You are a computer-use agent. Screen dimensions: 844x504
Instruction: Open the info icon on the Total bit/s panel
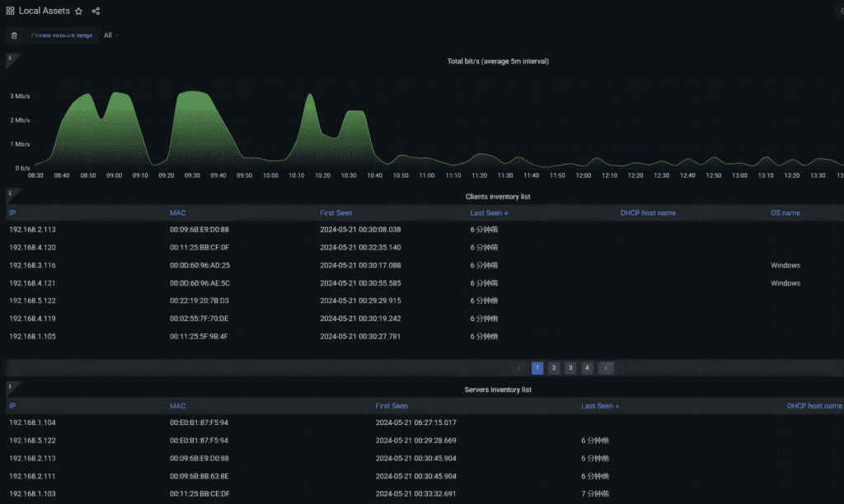click(x=10, y=58)
